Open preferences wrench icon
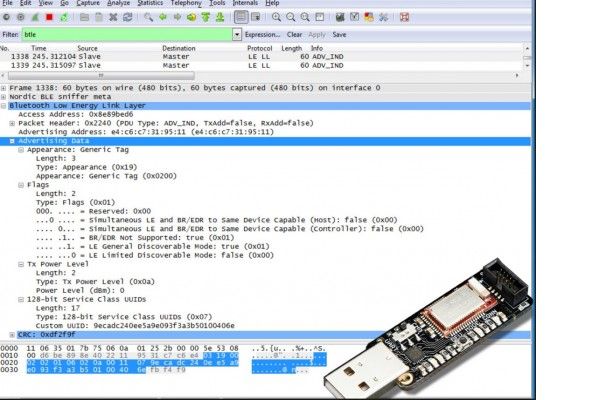The width and height of the screenshot is (600, 400). [x=383, y=17]
